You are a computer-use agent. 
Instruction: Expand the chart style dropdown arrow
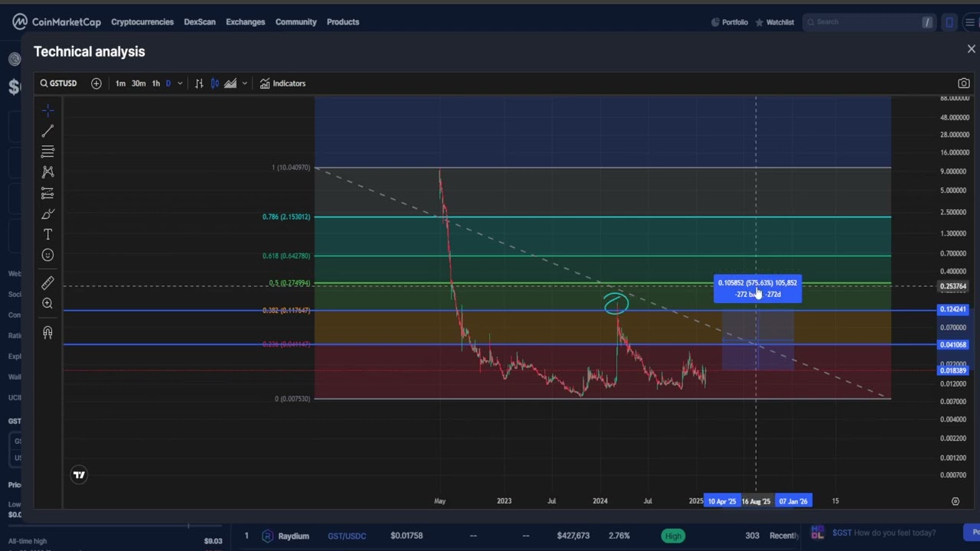tap(244, 83)
